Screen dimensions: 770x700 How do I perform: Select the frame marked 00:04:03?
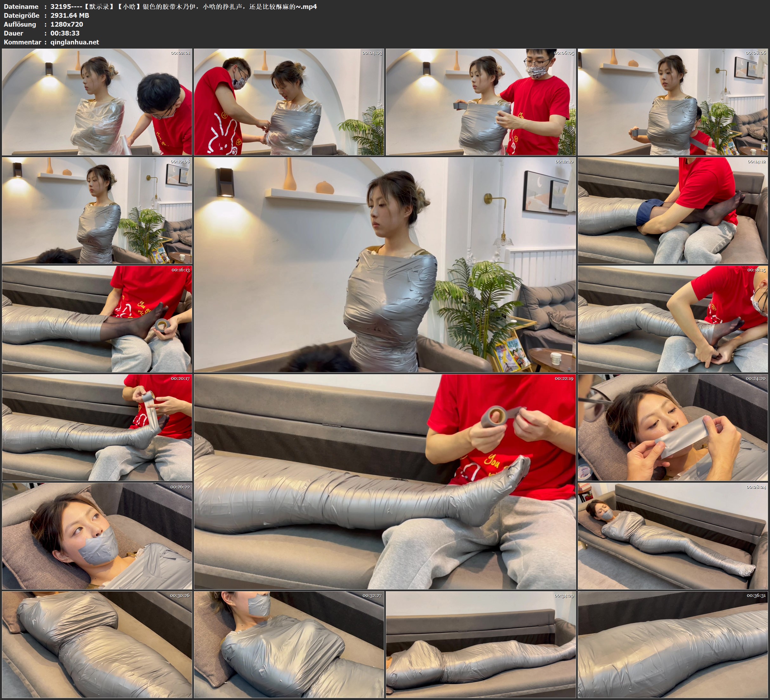(x=289, y=102)
